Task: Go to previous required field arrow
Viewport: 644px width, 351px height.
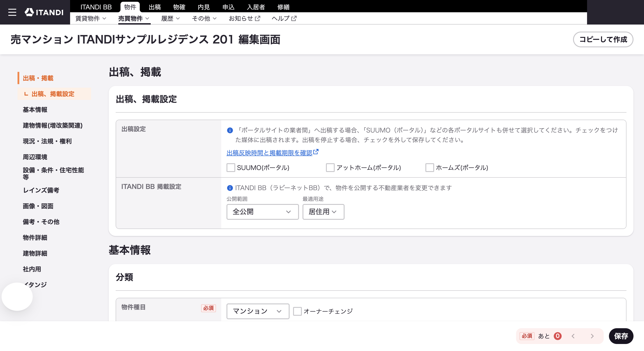Action: [x=573, y=336]
